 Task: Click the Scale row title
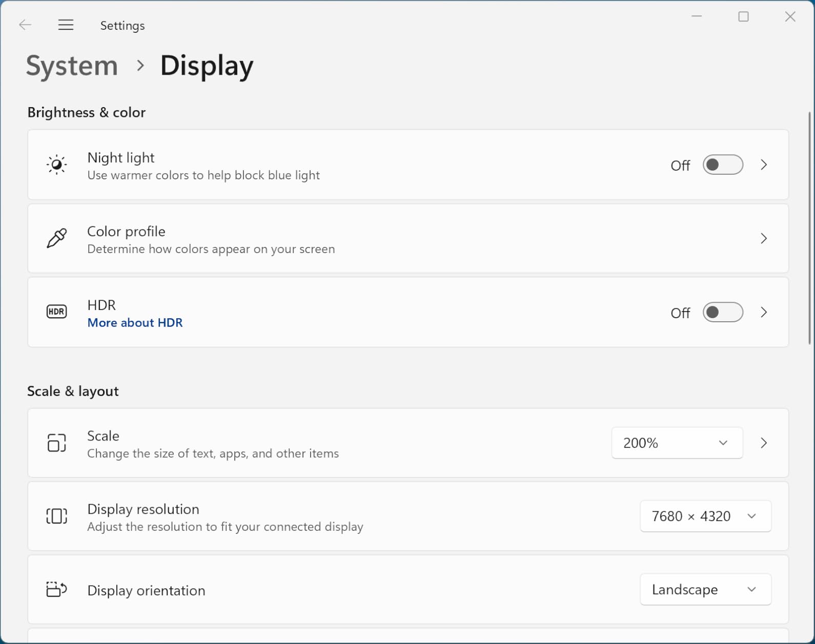(x=103, y=436)
